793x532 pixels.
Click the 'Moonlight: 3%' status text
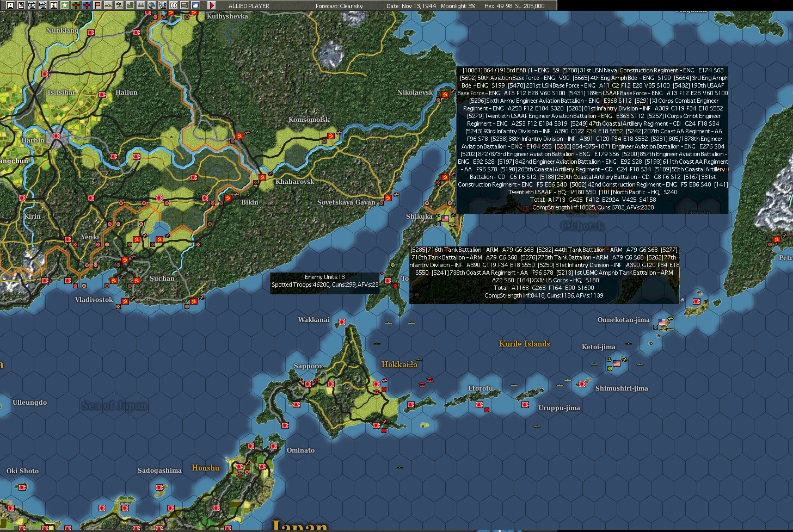tap(458, 6)
